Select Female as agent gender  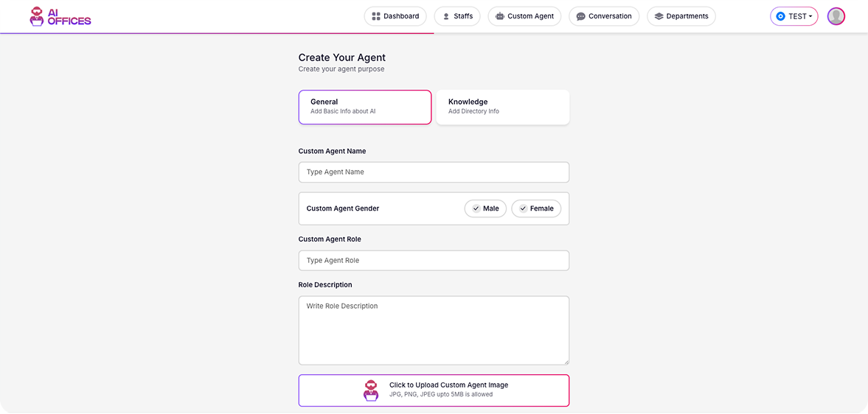(536, 208)
